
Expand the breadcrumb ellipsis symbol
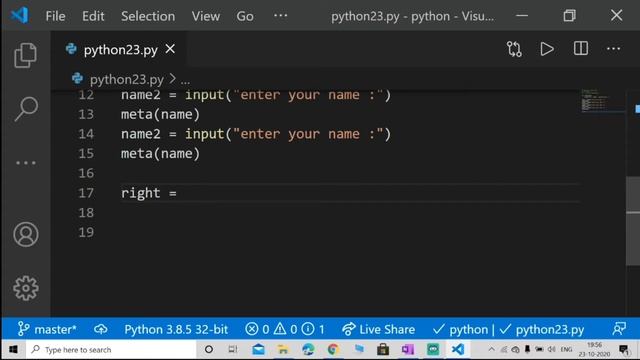185,81
